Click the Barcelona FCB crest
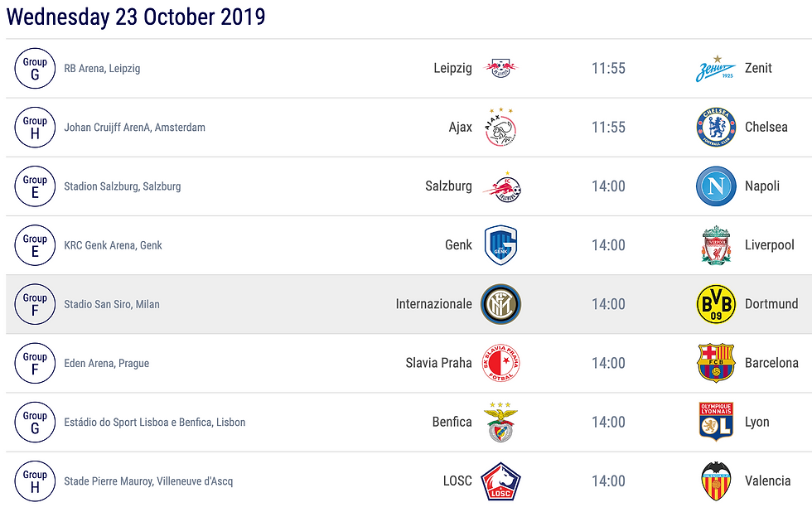Screen dimensions: 812x517 point(716,363)
